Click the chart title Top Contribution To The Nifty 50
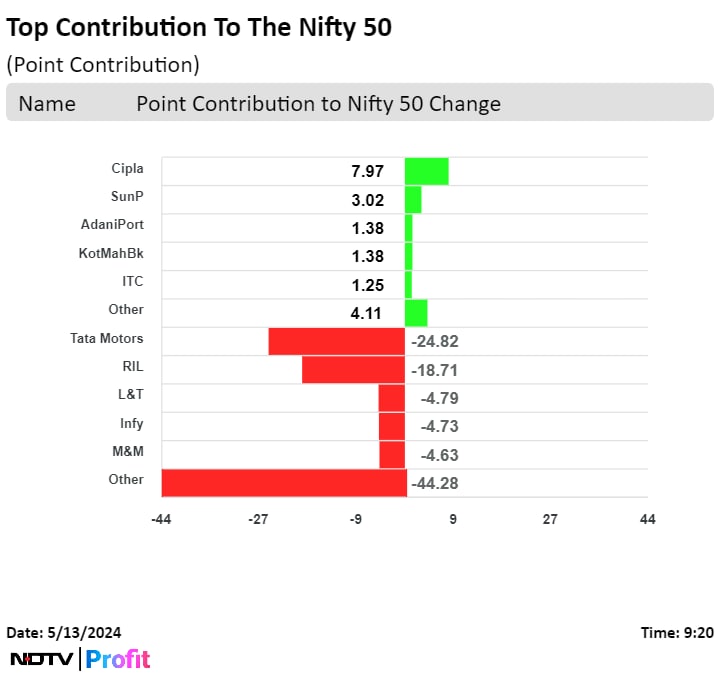The image size is (720, 675). 199,27
